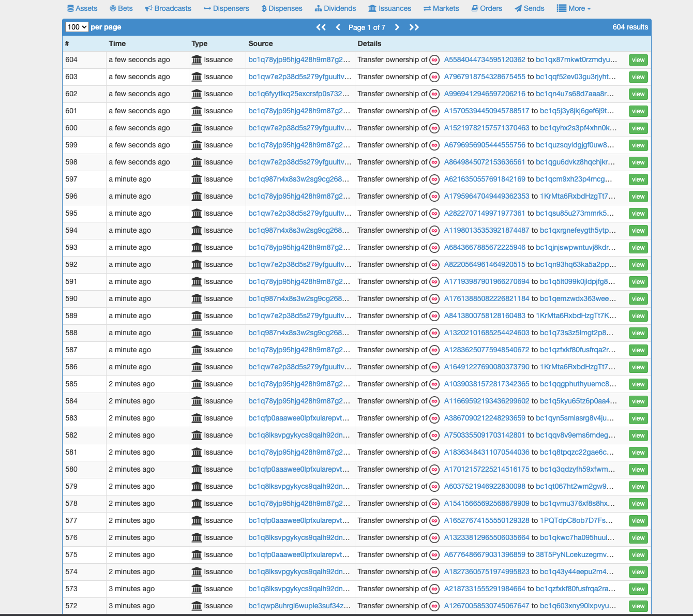Open the Orders navigation link
693x616 pixels.
(487, 8)
